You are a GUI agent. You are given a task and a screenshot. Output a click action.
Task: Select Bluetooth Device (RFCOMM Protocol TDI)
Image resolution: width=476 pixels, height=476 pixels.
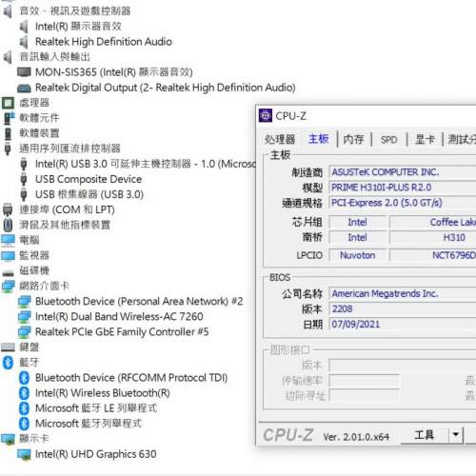click(x=131, y=378)
